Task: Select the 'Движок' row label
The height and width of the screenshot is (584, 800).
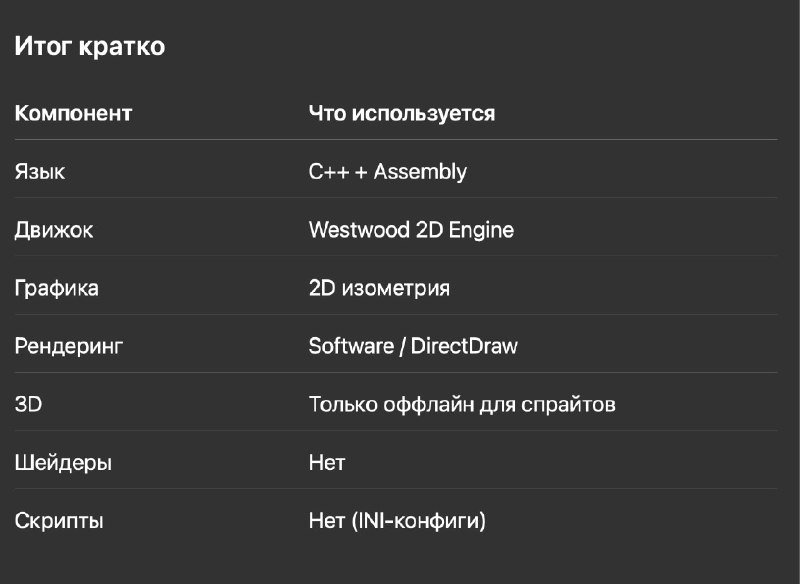Action: [x=54, y=230]
